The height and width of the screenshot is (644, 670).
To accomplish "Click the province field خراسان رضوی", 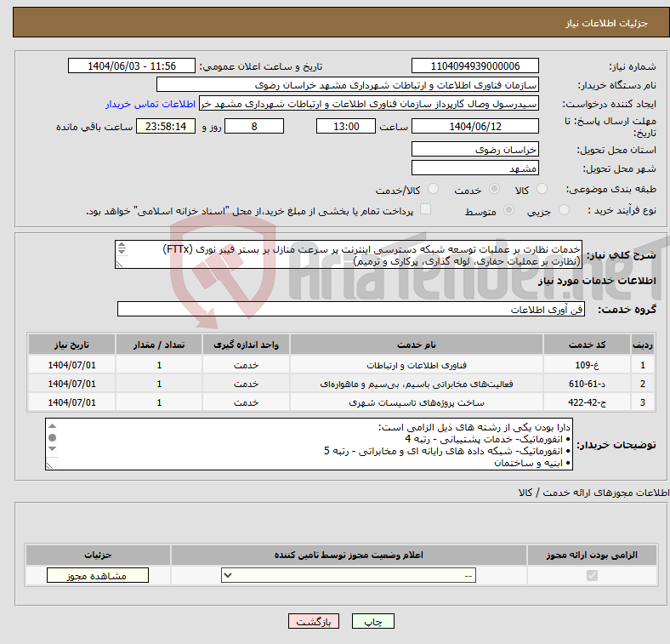I will (x=474, y=150).
